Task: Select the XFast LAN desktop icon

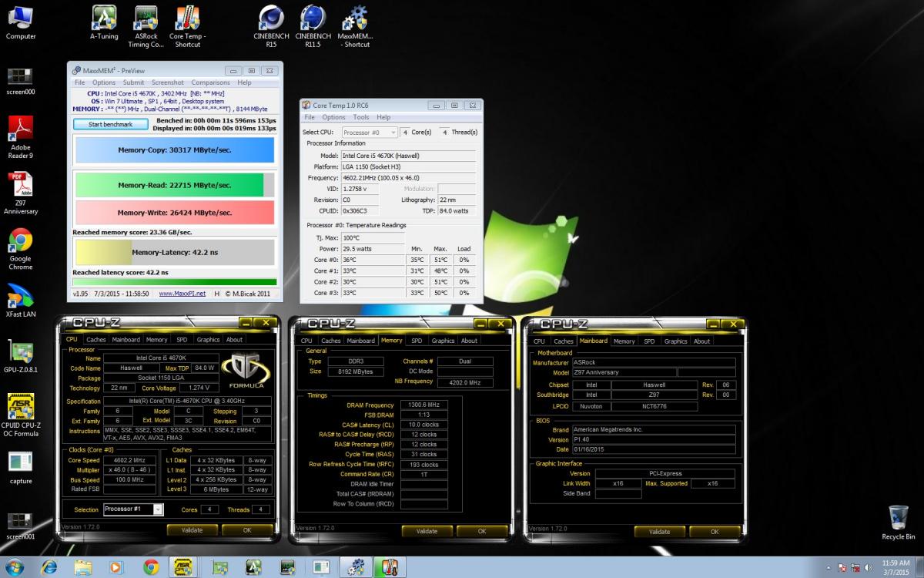Action: click(21, 301)
